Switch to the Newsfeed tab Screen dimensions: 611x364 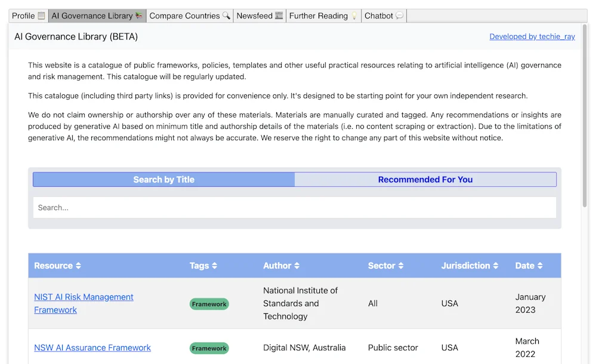[260, 16]
